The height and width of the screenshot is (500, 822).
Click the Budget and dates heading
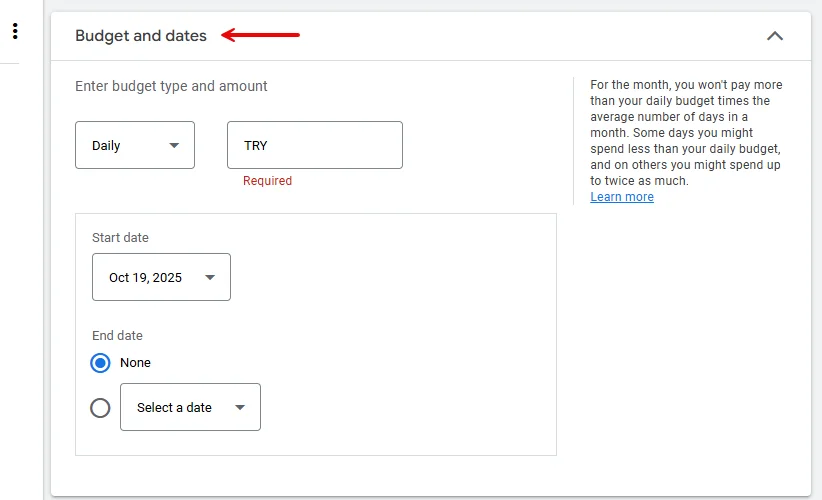pos(141,36)
